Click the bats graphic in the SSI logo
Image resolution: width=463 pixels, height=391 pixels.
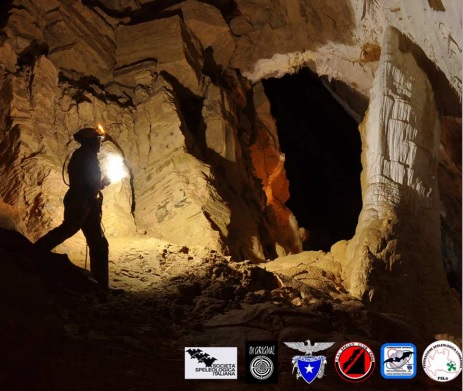pyautogui.click(x=200, y=357)
